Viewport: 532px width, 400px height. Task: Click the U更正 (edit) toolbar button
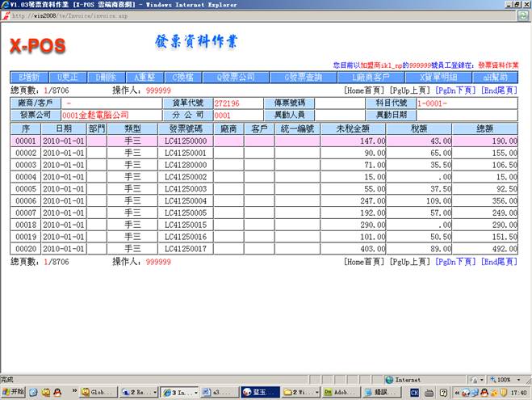(x=70, y=77)
